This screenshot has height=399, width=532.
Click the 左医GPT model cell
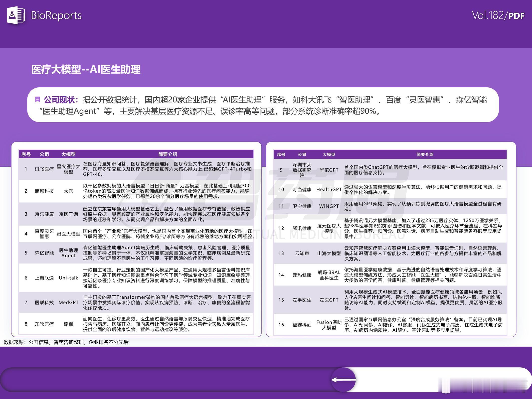329,300
